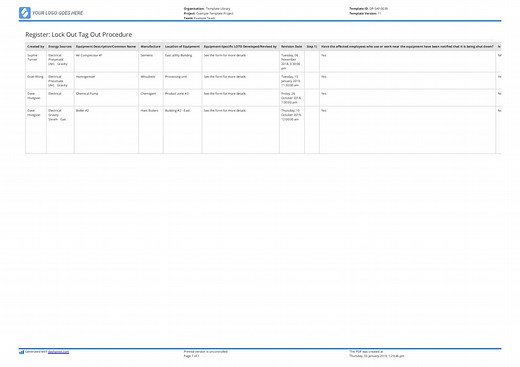Click the PDF creation timestamp in footer
The width and height of the screenshot is (520, 367).
tap(377, 356)
